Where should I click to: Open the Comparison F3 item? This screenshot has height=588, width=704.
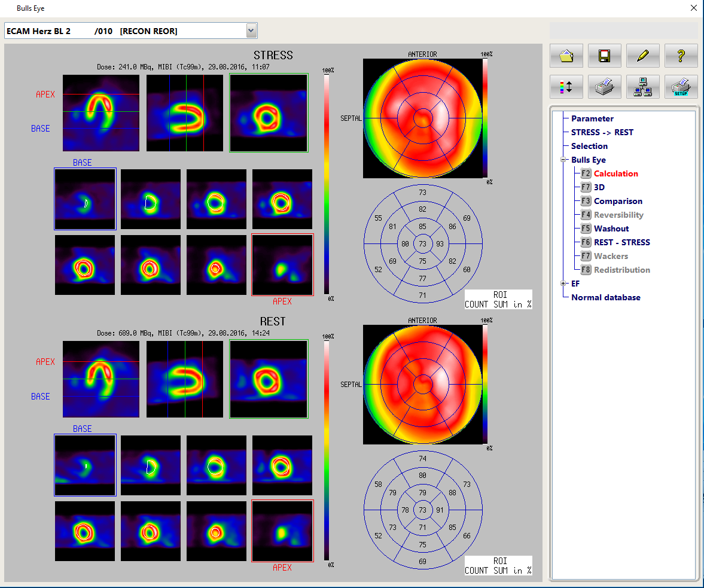(618, 201)
